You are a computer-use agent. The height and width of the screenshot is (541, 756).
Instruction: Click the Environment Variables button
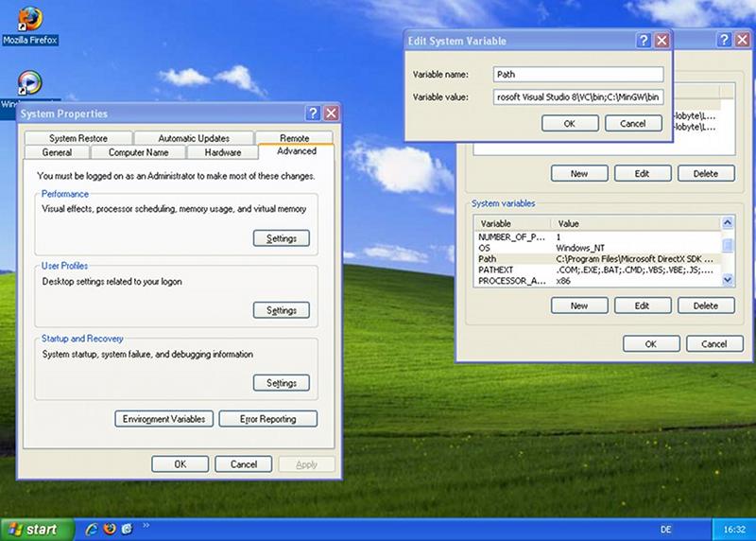tap(164, 419)
